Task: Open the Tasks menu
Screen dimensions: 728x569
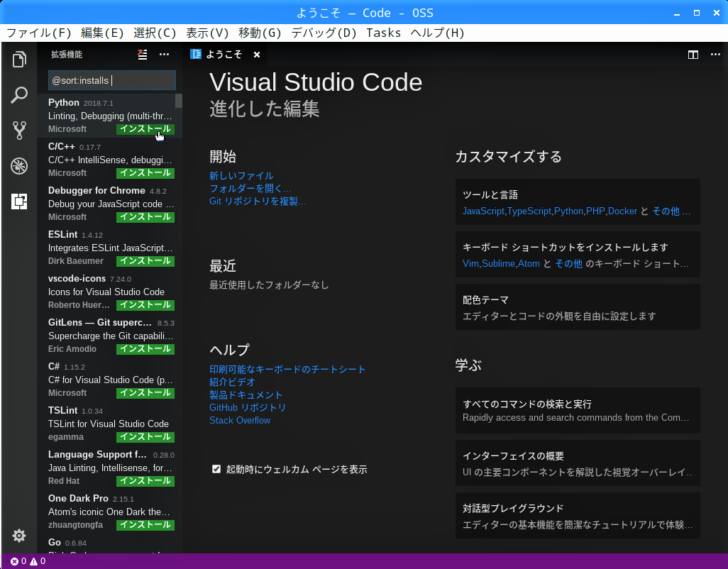Action: [x=383, y=33]
